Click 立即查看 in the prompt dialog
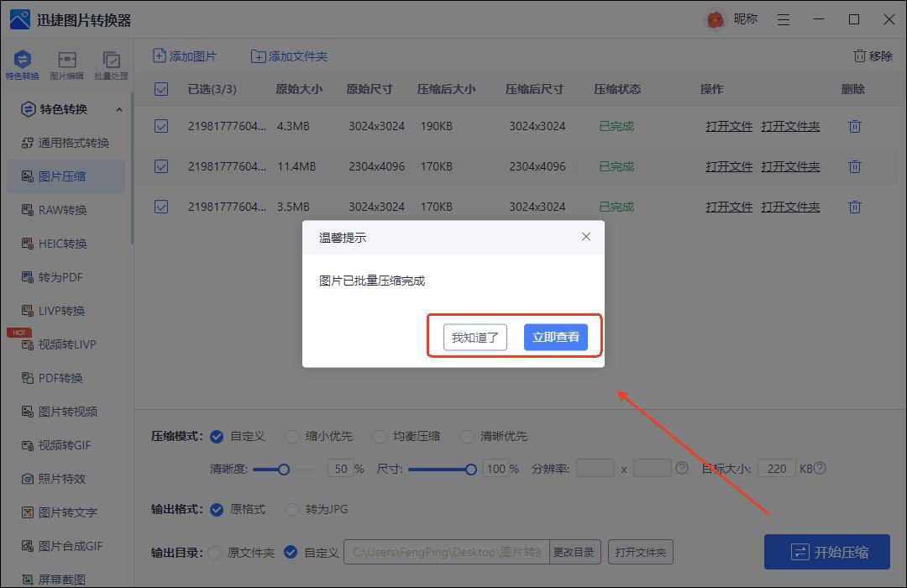Image resolution: width=907 pixels, height=588 pixels. tap(555, 336)
